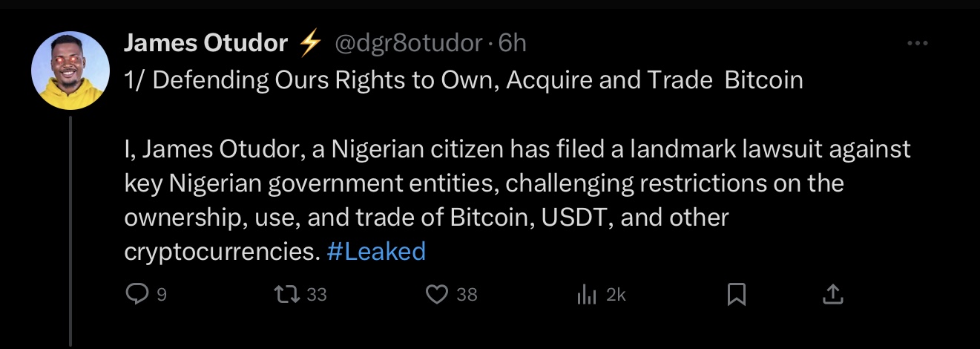Open the #Leaked hashtag
The width and height of the screenshot is (980, 349).
coord(376,252)
